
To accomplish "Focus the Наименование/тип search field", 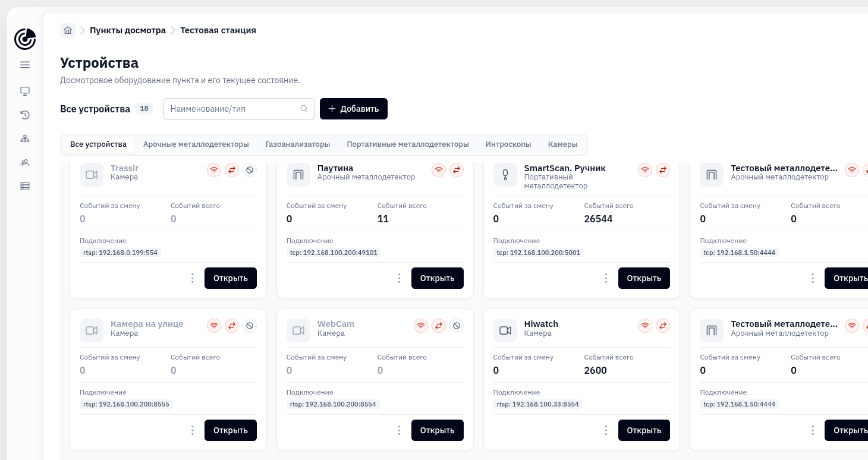I will [x=239, y=109].
